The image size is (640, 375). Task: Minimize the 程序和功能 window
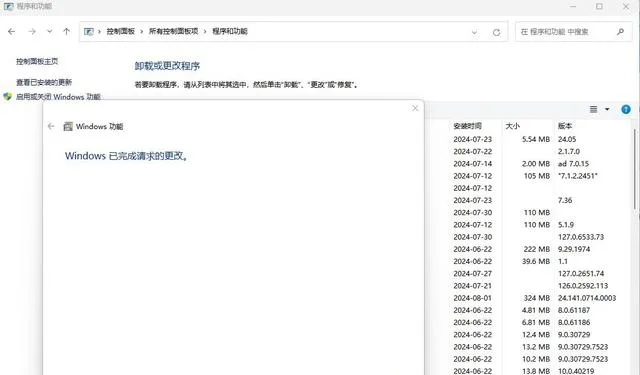pyautogui.click(x=573, y=6)
